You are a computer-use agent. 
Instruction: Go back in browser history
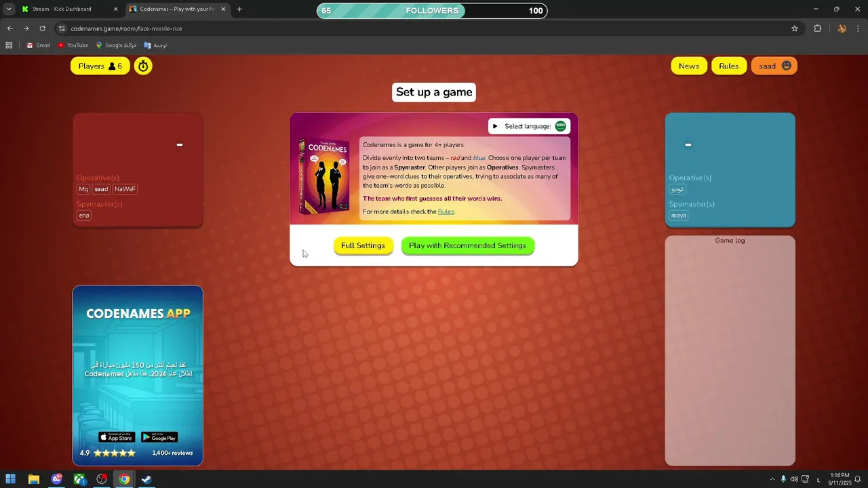9,28
